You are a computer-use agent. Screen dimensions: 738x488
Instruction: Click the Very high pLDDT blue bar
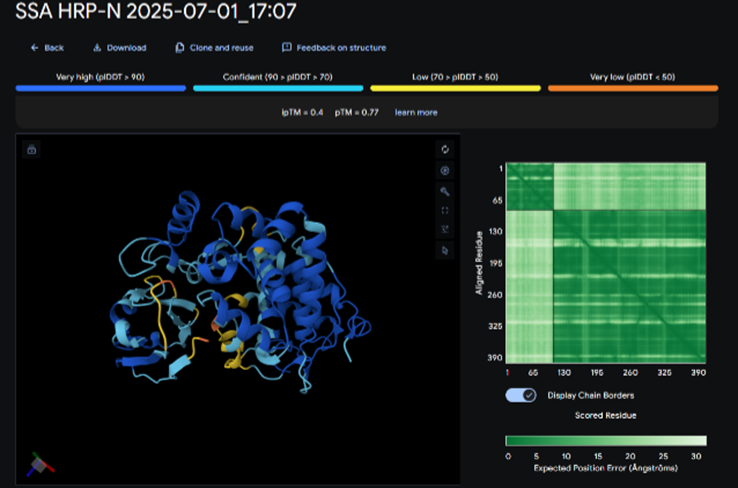coord(101,88)
